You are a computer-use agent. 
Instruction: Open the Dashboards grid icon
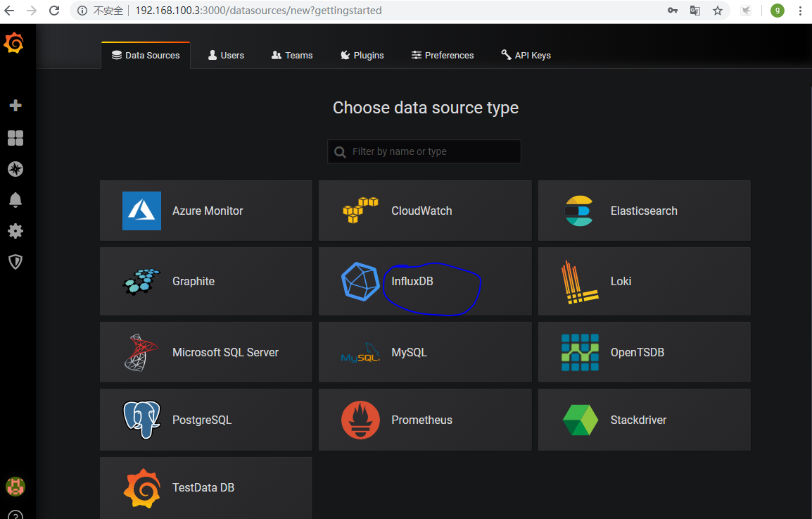click(15, 138)
